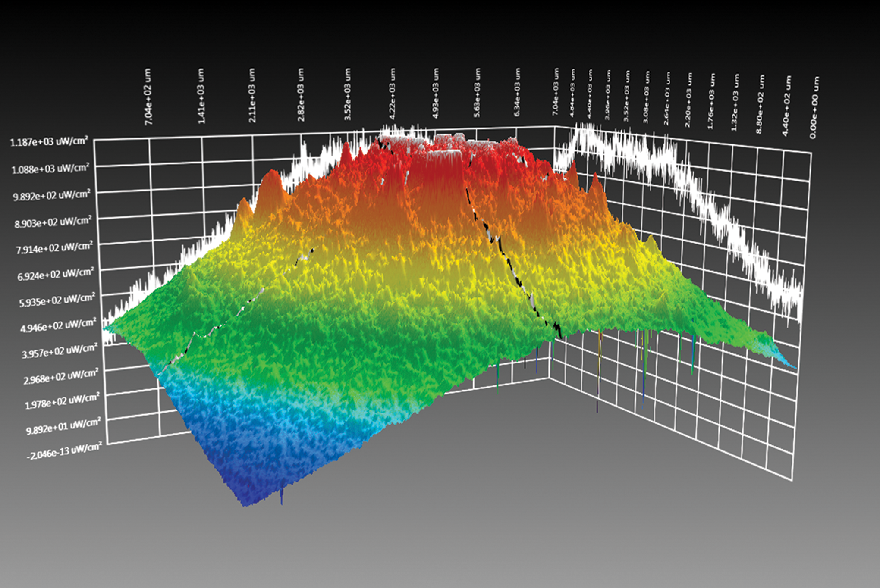Click the 4.22e+03 um top axis label
The height and width of the screenshot is (588, 880).
(x=392, y=94)
